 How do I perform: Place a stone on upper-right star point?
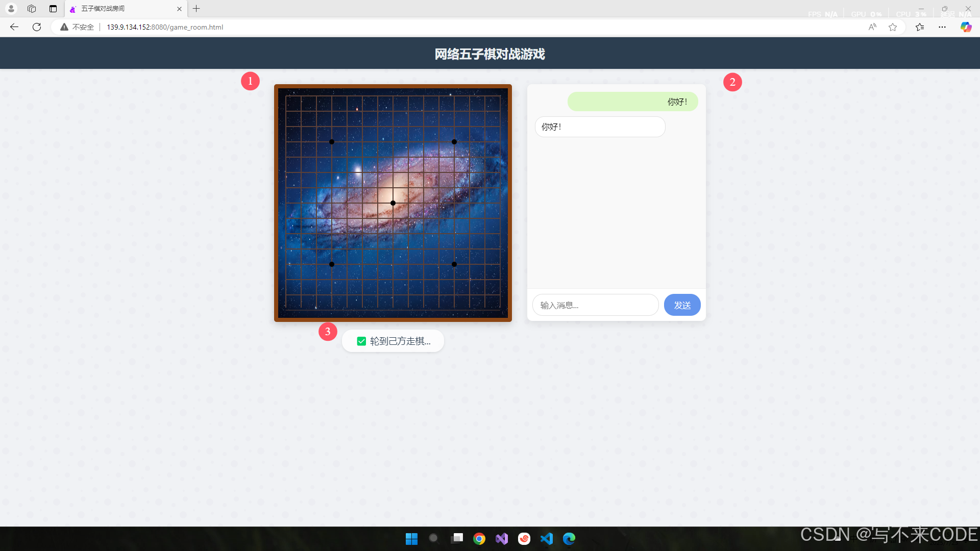[x=454, y=142]
